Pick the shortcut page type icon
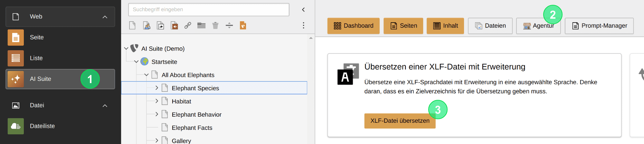The width and height of the screenshot is (644, 144). click(160, 25)
